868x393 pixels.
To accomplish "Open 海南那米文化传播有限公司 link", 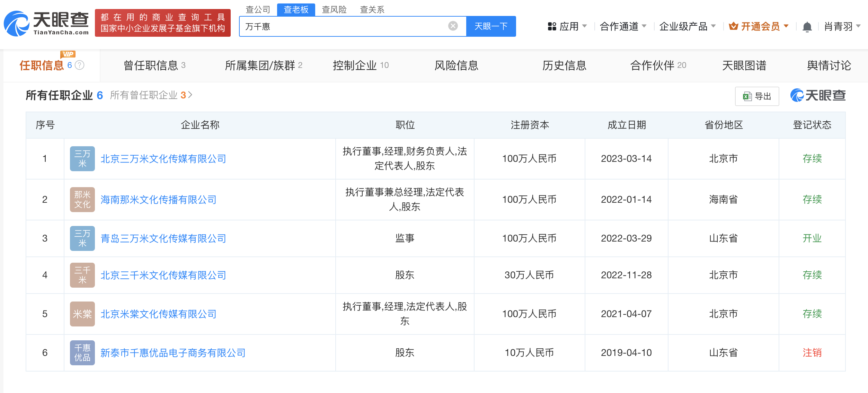I will [158, 200].
